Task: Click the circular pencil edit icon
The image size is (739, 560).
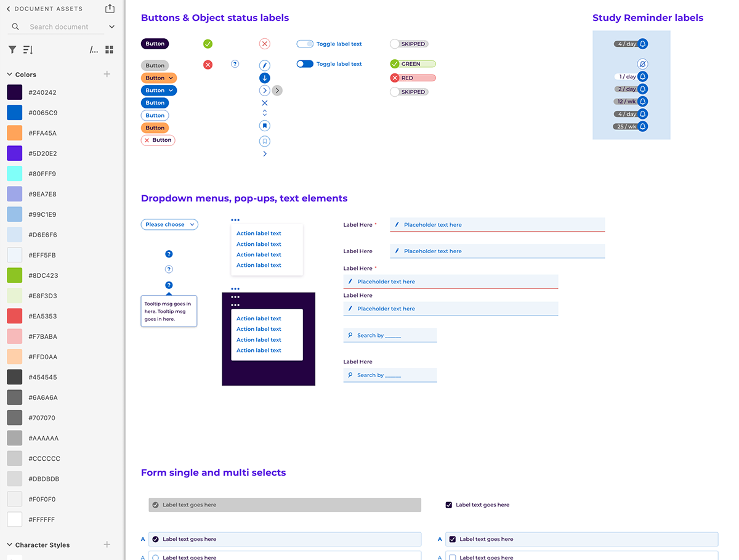Action: [x=265, y=65]
